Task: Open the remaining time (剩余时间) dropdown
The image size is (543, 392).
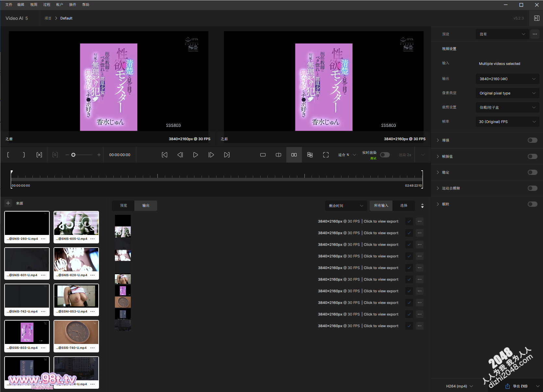Action: point(346,206)
